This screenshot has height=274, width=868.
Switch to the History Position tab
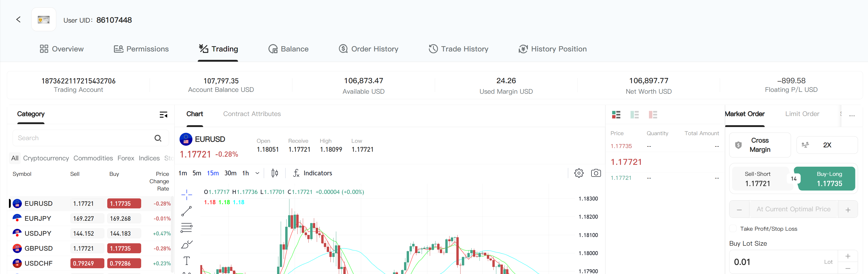pos(553,49)
